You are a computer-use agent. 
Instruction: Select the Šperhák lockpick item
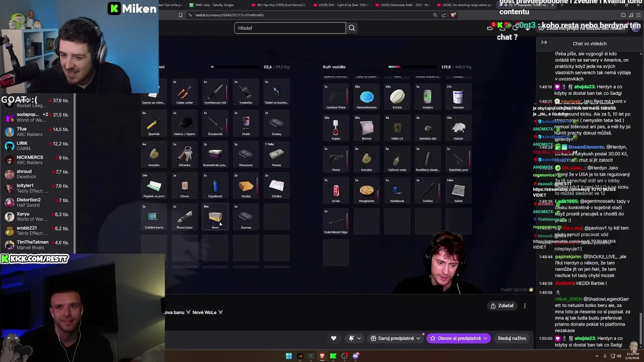click(x=154, y=123)
